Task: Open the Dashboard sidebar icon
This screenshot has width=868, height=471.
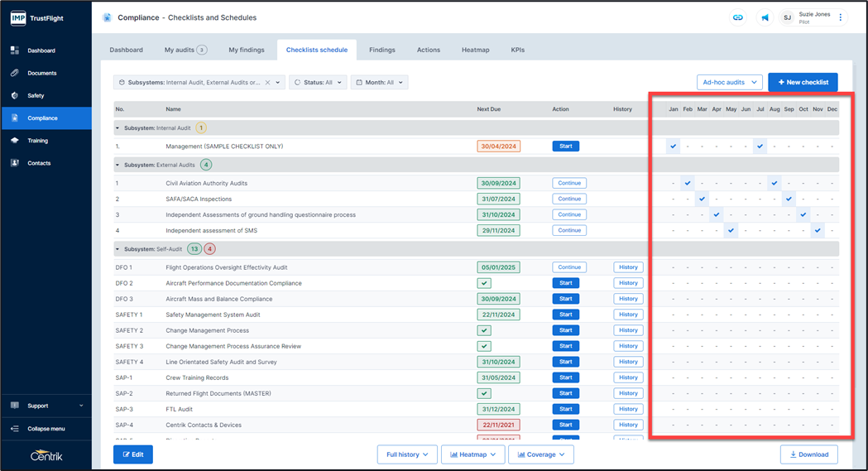Action: [x=14, y=50]
